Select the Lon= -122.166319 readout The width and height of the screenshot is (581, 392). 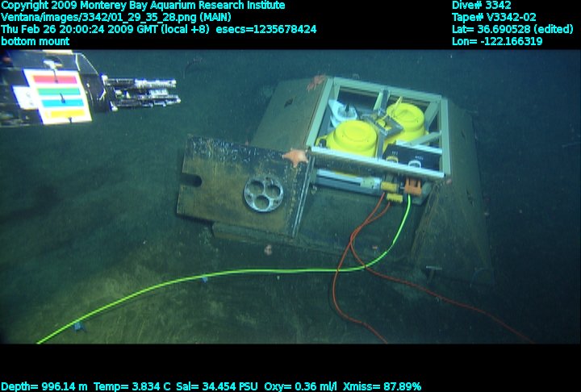click(497, 41)
